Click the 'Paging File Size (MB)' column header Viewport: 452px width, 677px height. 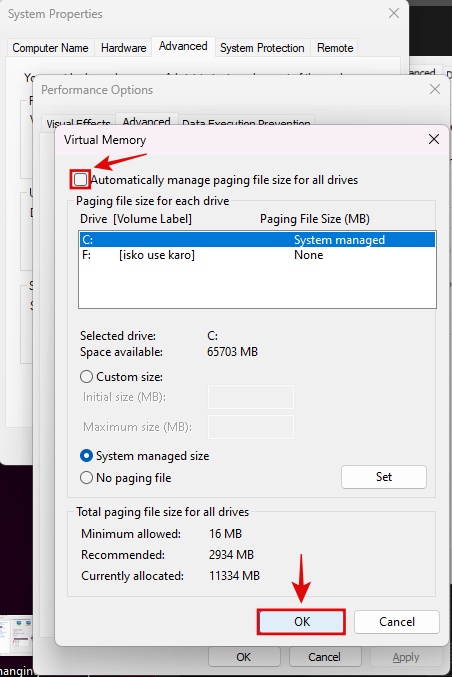pos(315,219)
